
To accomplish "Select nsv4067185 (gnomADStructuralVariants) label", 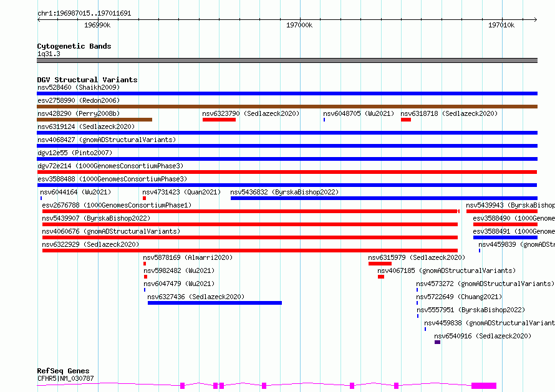I will click(446, 270).
